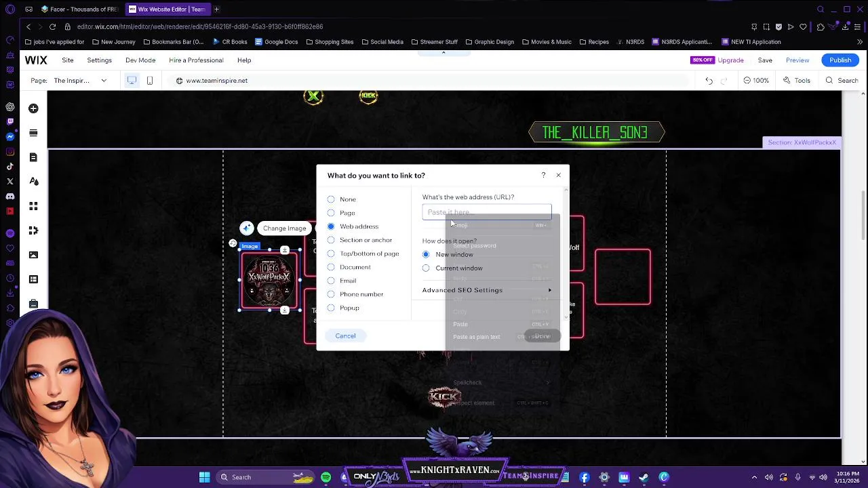Image resolution: width=868 pixels, height=488 pixels.
Task: Collapse the top bar with the up chevron
Action: pyautogui.click(x=443, y=52)
